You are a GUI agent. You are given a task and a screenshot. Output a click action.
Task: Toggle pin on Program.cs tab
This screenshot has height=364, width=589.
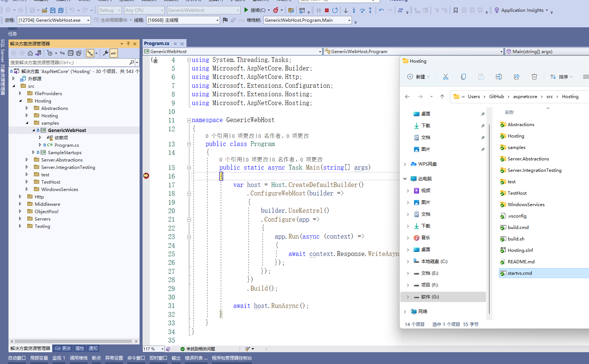[x=175, y=44]
